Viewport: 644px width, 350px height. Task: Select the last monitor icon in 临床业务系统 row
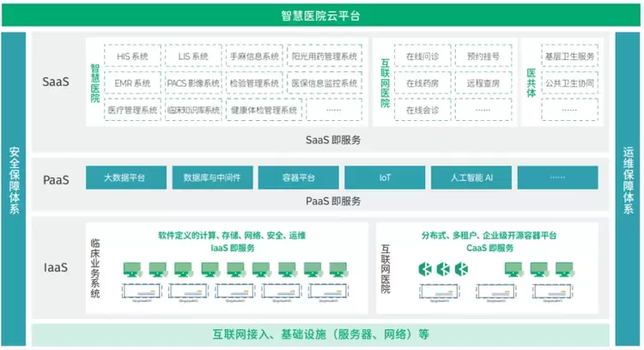(x=338, y=270)
